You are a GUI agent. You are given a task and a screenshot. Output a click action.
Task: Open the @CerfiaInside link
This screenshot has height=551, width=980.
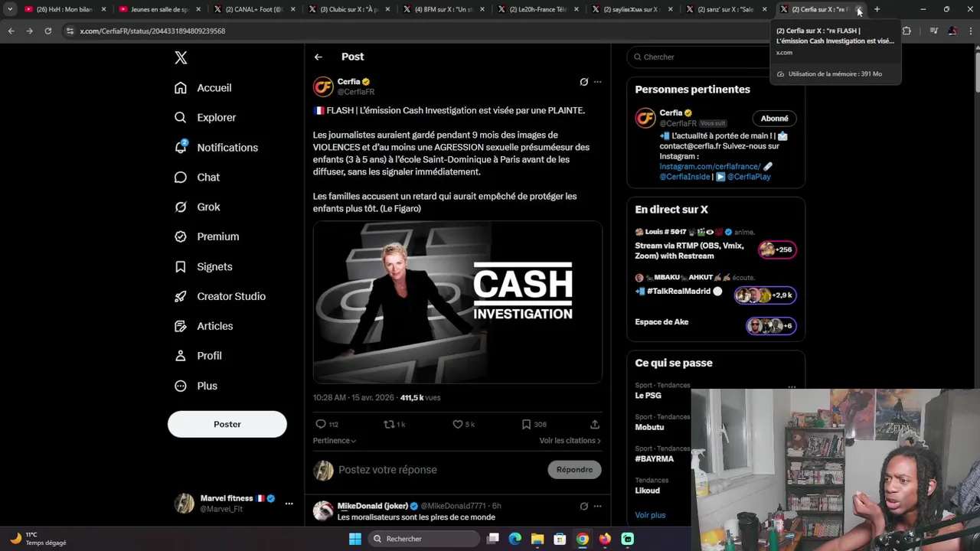click(684, 177)
